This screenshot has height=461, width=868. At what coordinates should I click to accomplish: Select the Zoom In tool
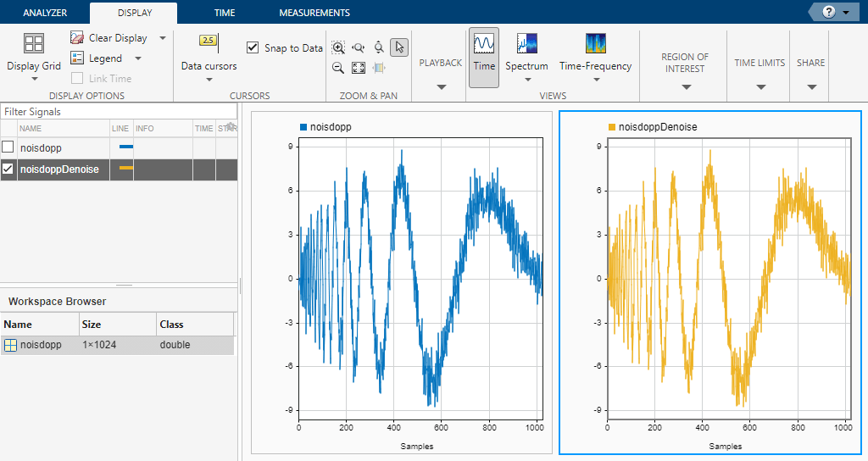point(338,47)
